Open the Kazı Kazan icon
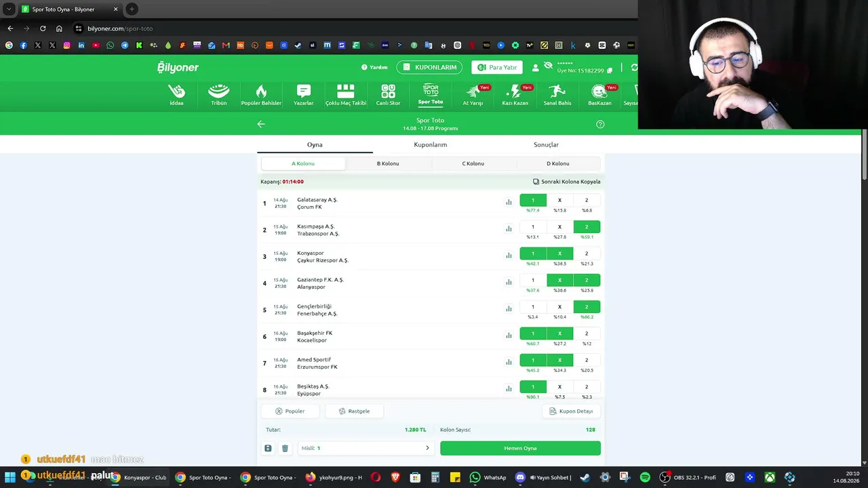The image size is (868, 488). click(515, 95)
